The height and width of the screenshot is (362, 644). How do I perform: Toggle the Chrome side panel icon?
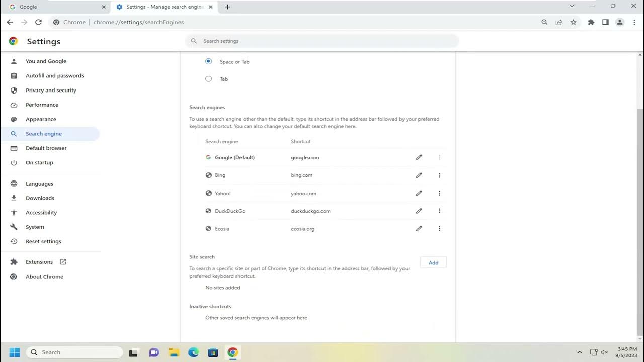605,22
